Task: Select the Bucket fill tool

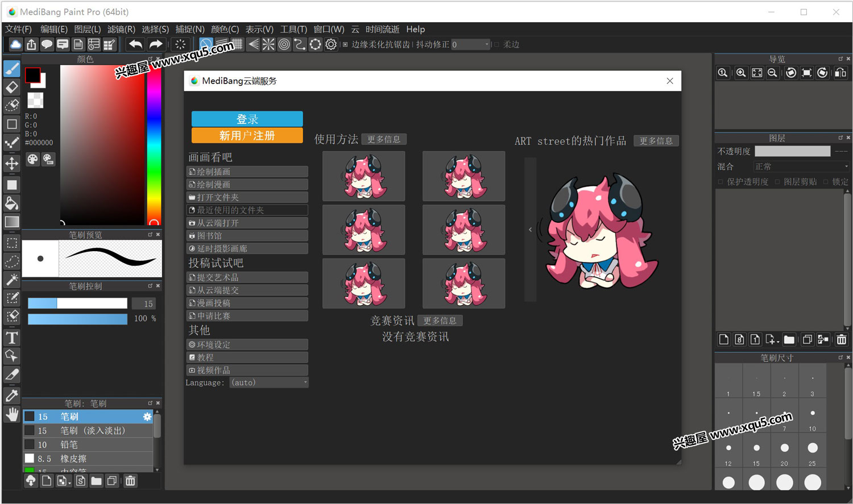Action: pyautogui.click(x=12, y=203)
